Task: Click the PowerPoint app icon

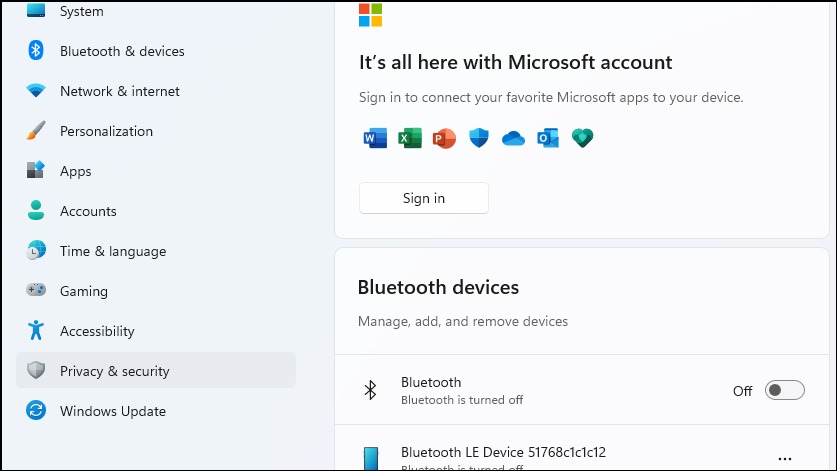Action: pyautogui.click(x=444, y=138)
